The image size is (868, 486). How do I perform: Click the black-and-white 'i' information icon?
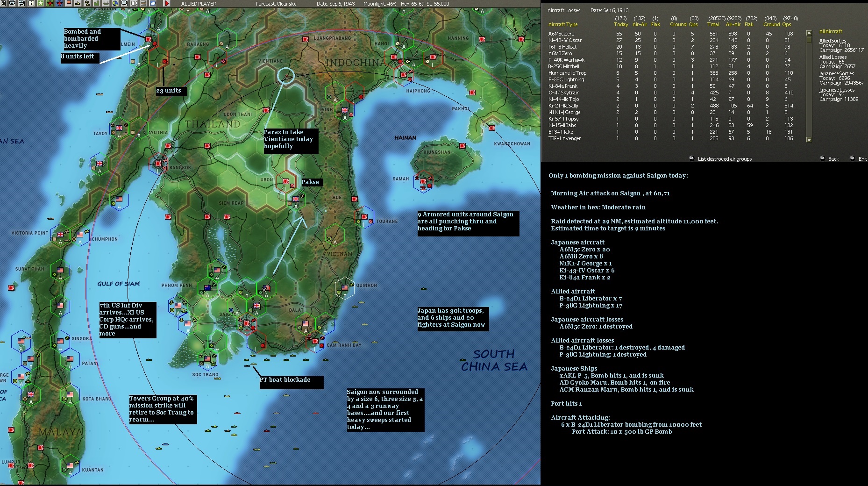coord(31,3)
